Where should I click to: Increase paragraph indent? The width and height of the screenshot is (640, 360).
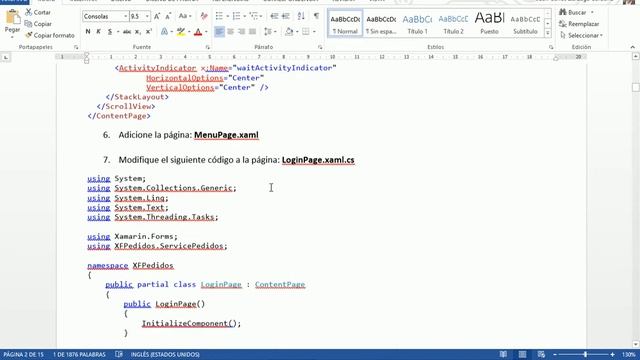(286, 16)
